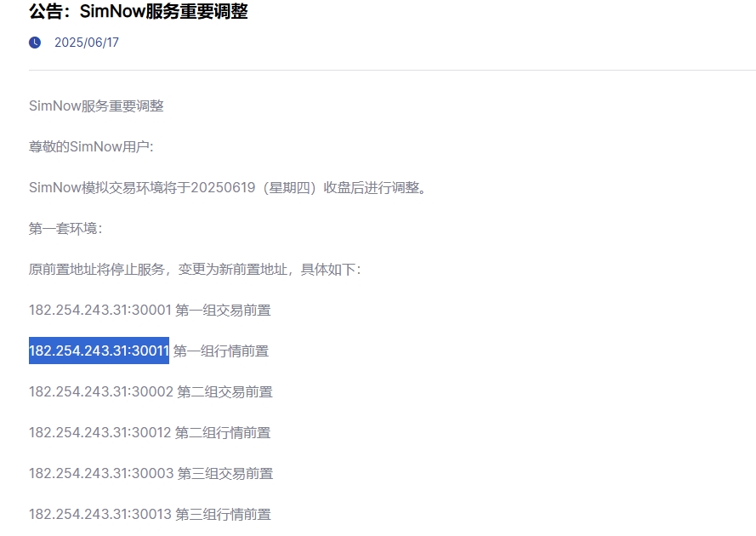Click the announcement title '公告：SimNow服务重要调整'
The width and height of the screenshot is (756, 536).
(x=139, y=11)
